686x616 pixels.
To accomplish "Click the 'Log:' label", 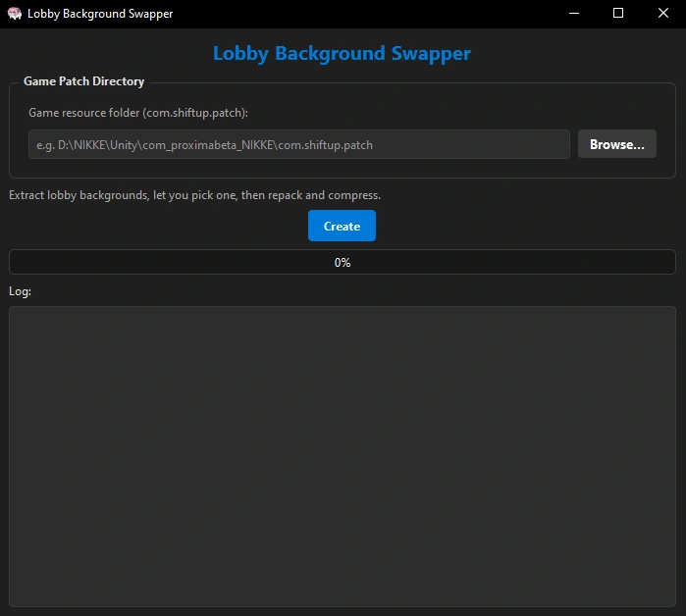I will [21, 291].
